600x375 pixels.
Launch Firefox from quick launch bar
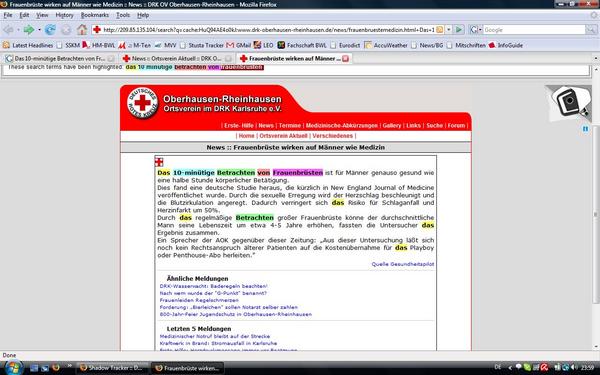click(x=56, y=368)
